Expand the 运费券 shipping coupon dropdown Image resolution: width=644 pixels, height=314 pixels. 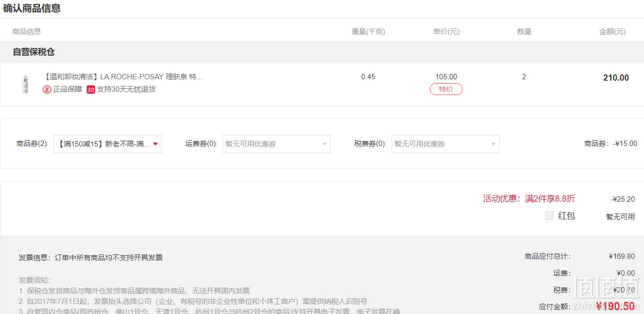pos(276,144)
